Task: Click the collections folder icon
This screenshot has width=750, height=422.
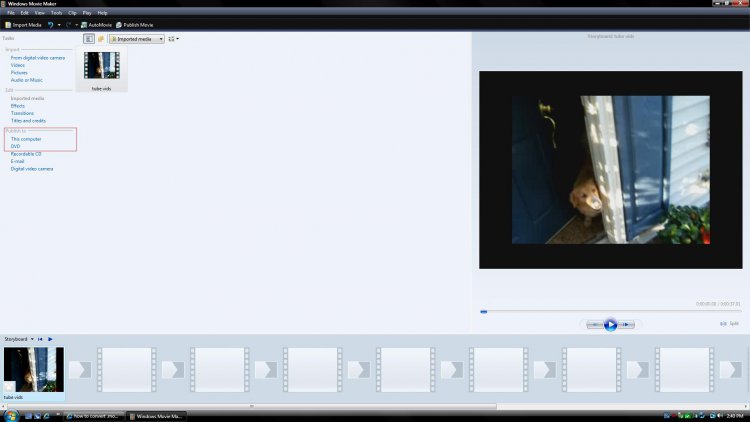Action: tap(101, 39)
